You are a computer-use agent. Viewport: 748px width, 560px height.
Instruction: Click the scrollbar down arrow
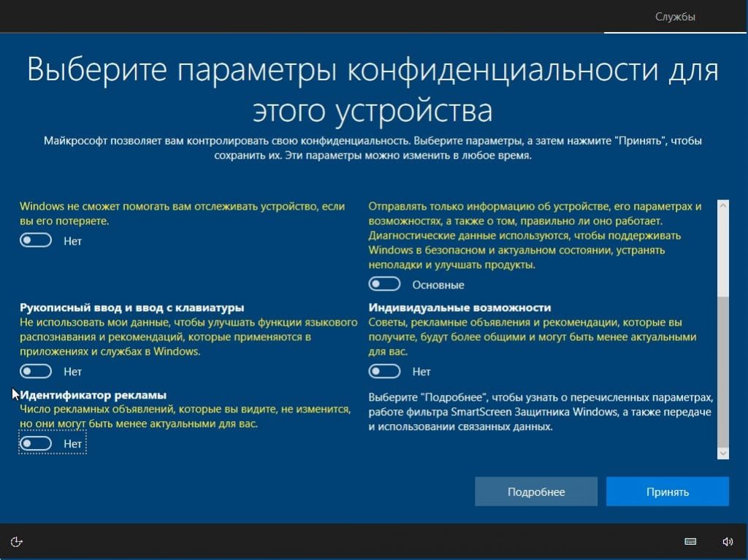pos(723,453)
